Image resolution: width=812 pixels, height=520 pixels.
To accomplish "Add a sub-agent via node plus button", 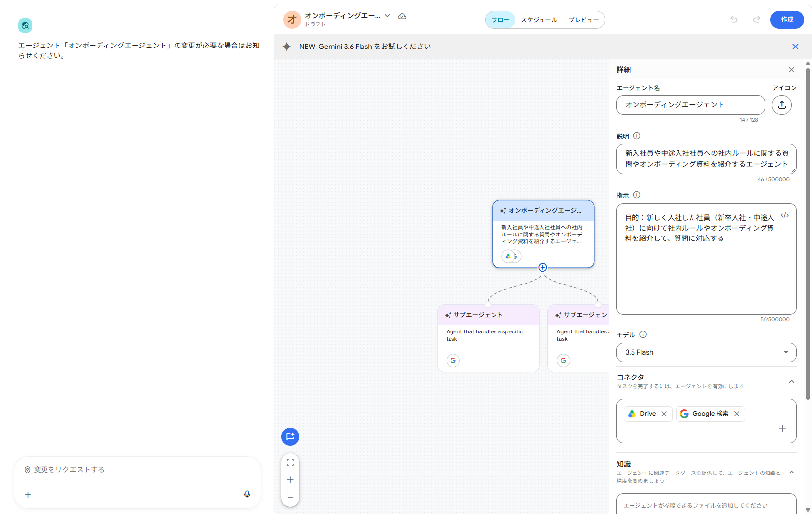I will coord(542,267).
